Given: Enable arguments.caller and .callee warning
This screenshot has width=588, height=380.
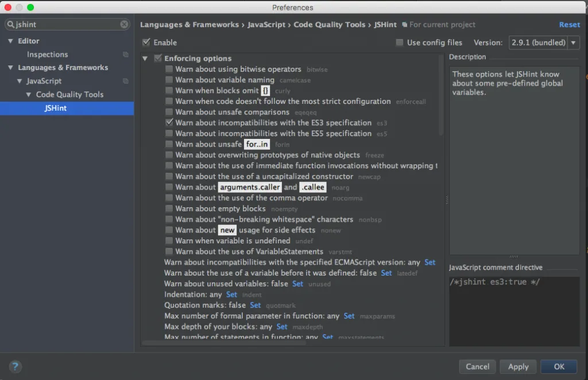Looking at the screenshot, I should point(169,187).
